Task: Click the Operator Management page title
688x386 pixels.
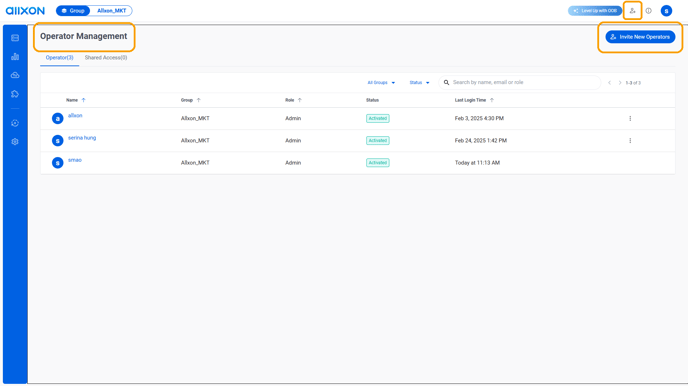Action: 84,36
